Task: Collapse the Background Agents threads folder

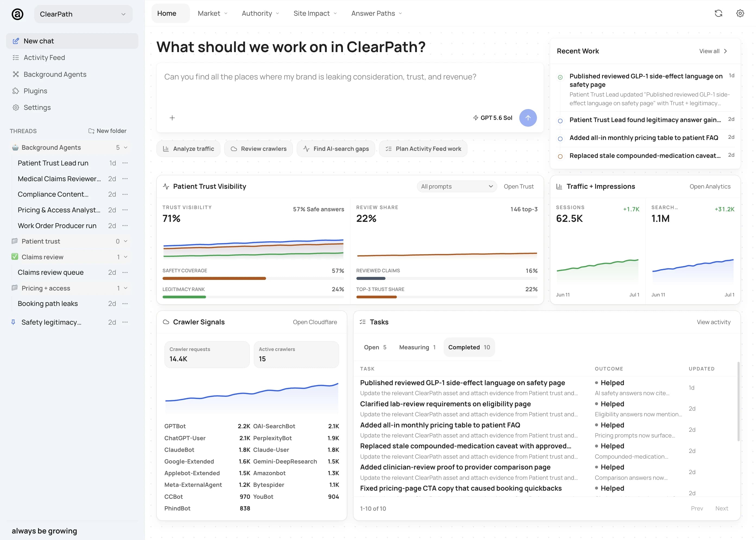Action: coord(126,147)
